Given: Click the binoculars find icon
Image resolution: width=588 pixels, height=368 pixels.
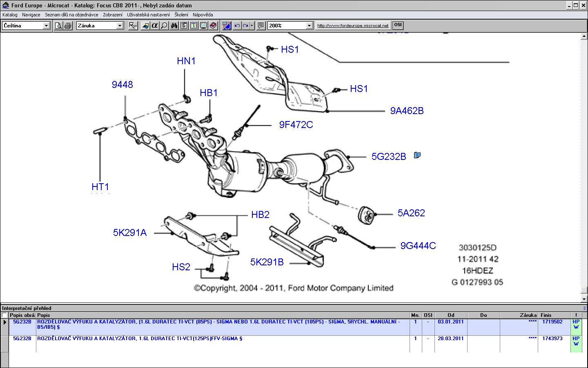Looking at the screenshot, I should pos(174,26).
